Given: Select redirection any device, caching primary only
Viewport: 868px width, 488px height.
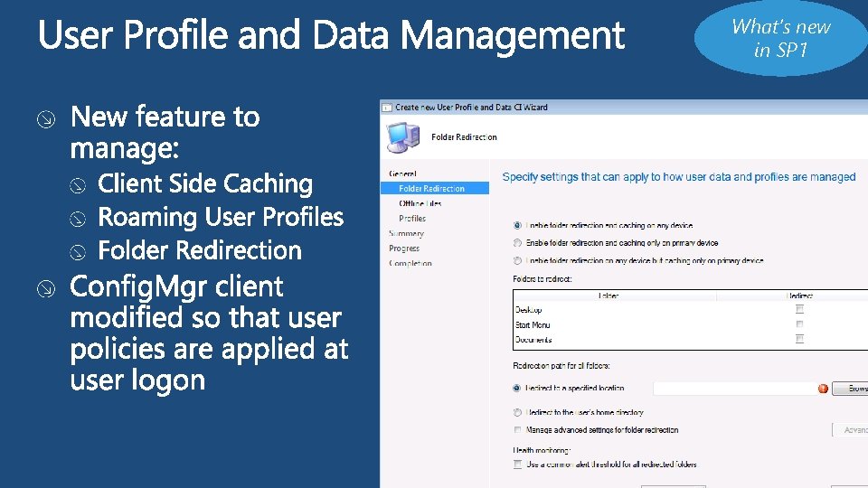Looking at the screenshot, I should 517,260.
